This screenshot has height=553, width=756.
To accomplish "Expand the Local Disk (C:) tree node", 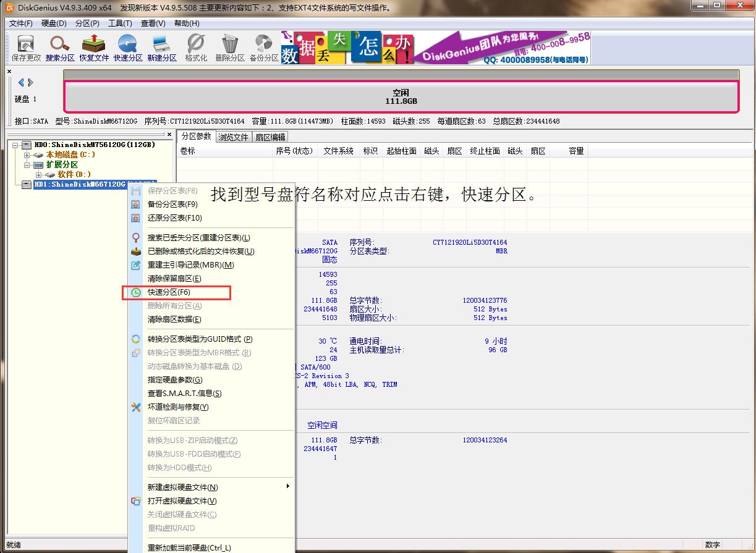I will click(x=27, y=154).
